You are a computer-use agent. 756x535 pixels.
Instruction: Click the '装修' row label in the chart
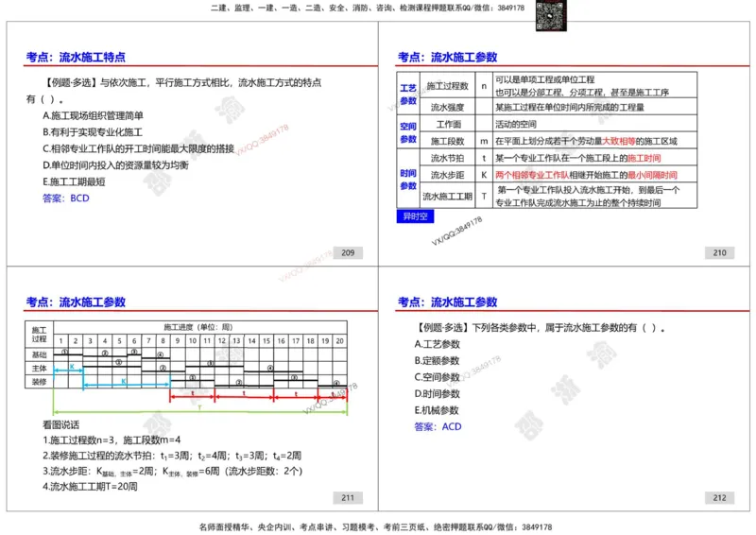[x=39, y=382]
